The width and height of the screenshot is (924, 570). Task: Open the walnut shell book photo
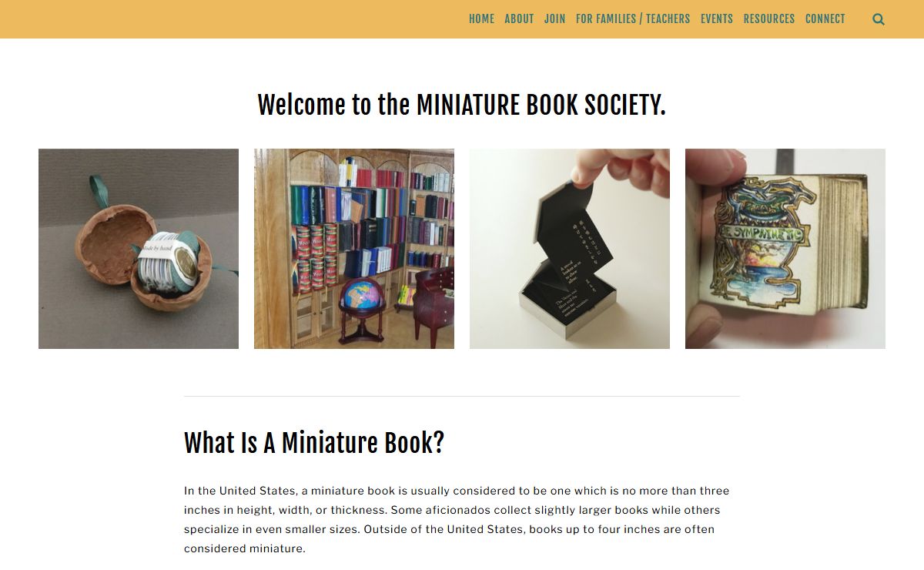(x=139, y=249)
